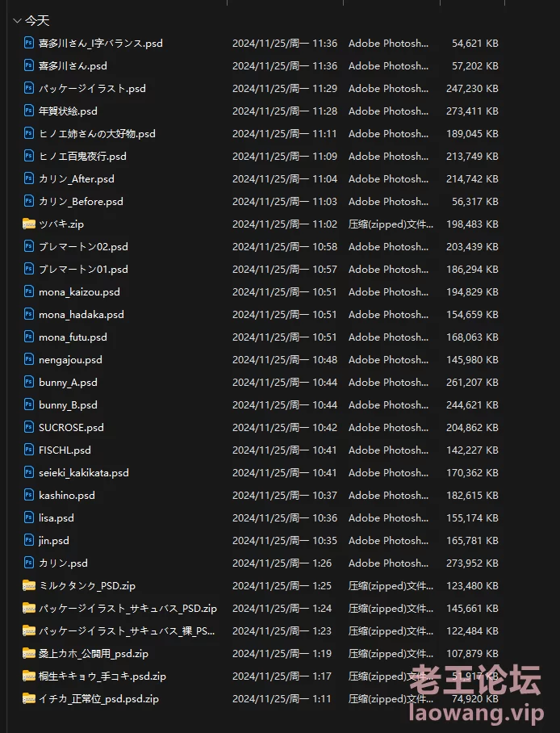Screen dimensions: 560x733
Task: Click the PSD icon of bunny_A.psd
Action: click(29, 382)
